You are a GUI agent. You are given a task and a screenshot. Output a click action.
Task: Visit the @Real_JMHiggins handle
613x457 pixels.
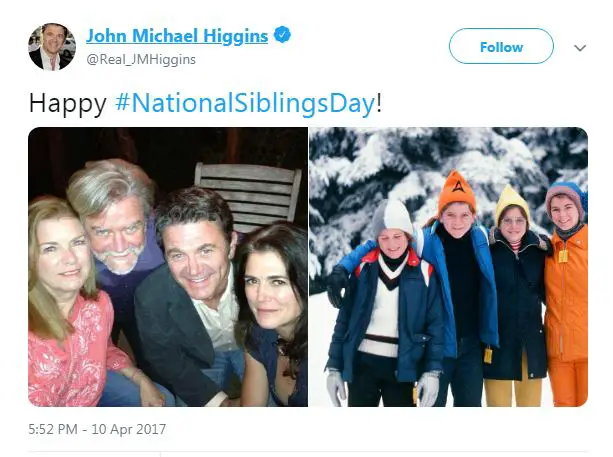click(x=141, y=59)
